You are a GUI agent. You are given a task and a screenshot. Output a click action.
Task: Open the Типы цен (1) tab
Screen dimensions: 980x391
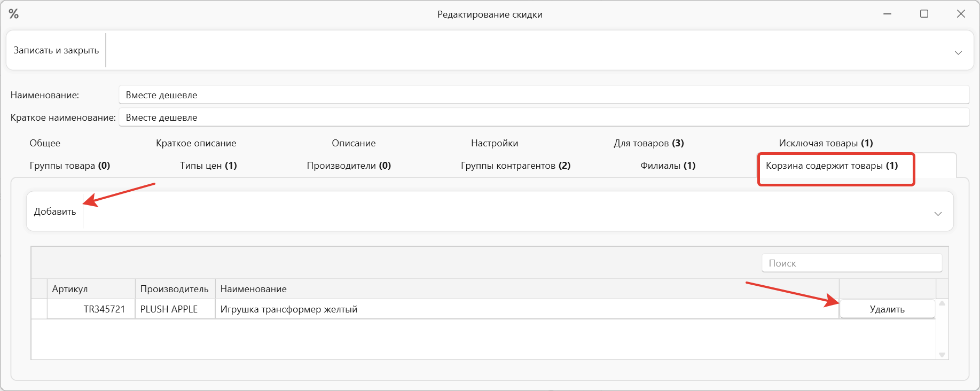208,166
